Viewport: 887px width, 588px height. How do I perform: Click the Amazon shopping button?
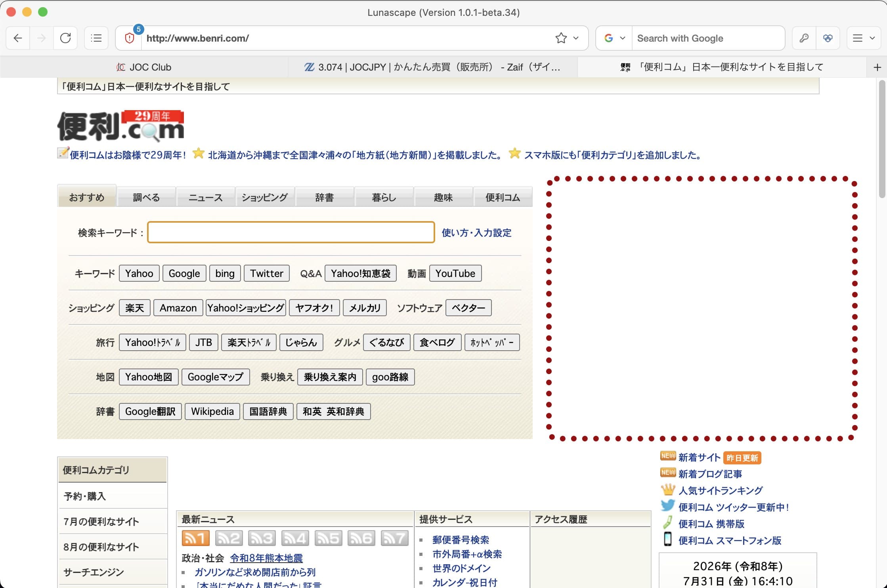click(178, 308)
